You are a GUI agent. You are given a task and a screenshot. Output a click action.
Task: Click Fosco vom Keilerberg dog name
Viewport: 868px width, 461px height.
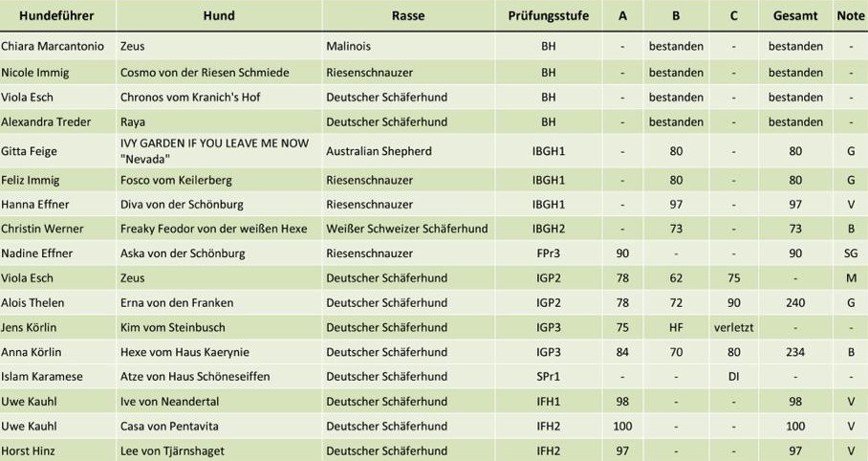[175, 180]
